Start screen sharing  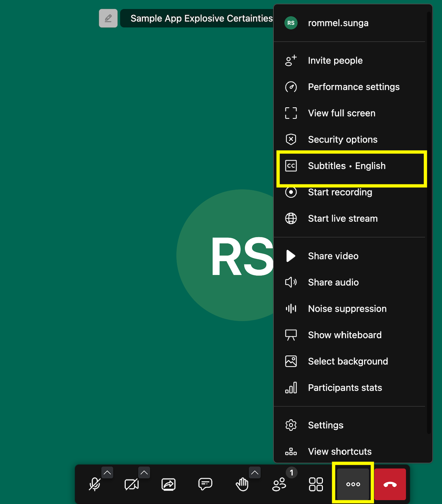click(169, 484)
